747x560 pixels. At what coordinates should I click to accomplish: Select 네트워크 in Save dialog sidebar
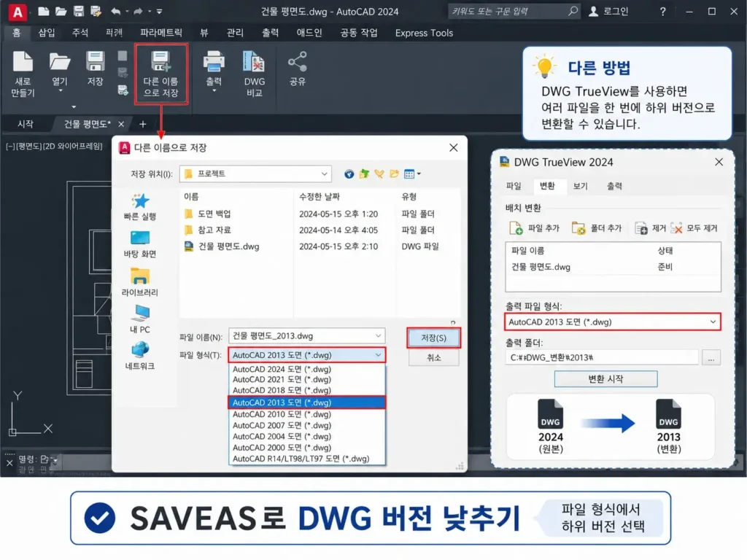pos(139,356)
